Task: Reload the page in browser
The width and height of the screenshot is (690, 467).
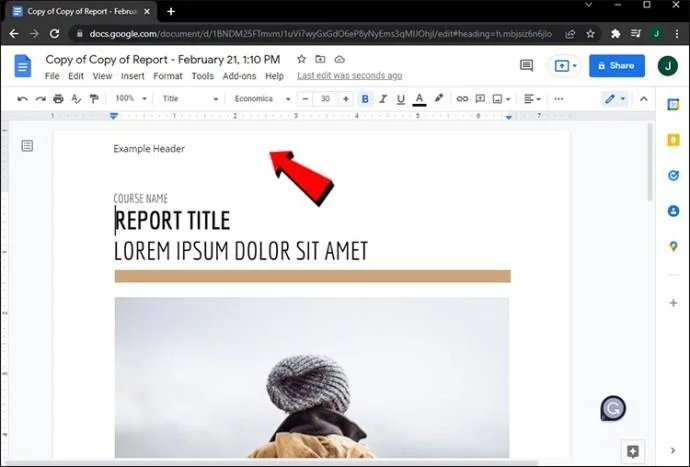Action: pyautogui.click(x=55, y=34)
